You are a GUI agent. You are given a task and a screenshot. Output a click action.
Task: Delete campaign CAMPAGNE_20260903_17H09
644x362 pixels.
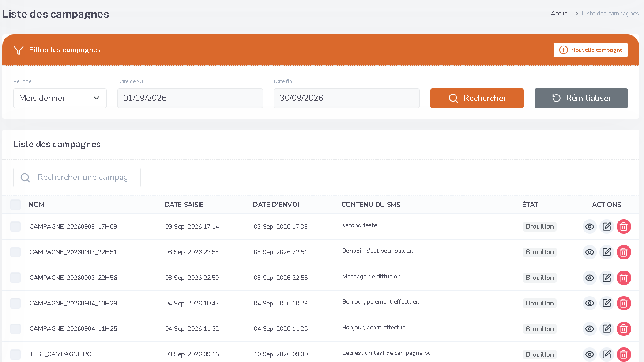click(x=624, y=227)
